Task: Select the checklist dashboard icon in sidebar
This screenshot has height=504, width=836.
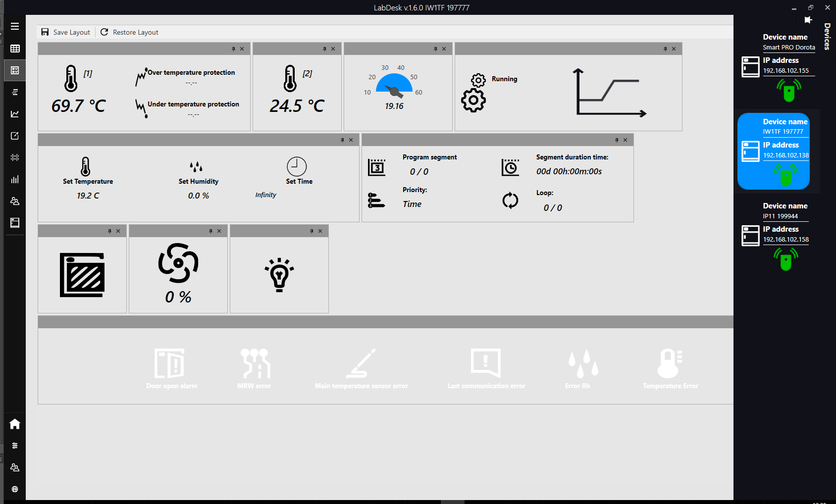Action: click(x=15, y=70)
